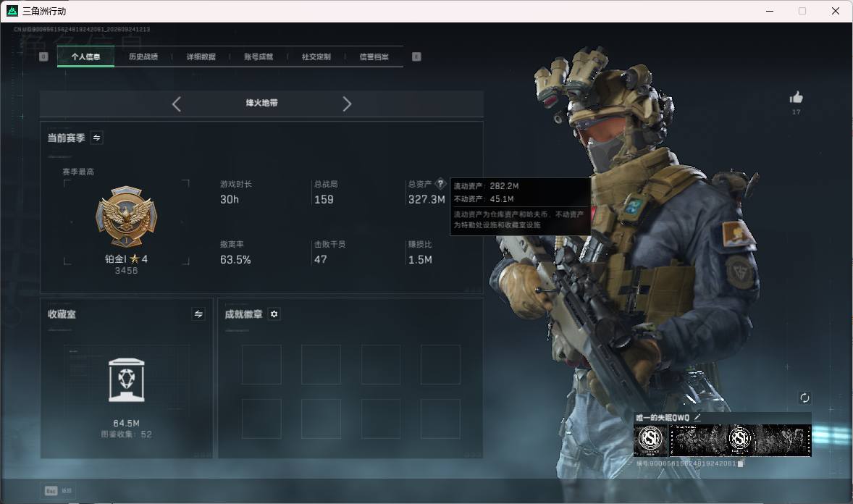The height and width of the screenshot is (504, 853).
Task: Open the 社交定制 tab
Action: click(316, 56)
